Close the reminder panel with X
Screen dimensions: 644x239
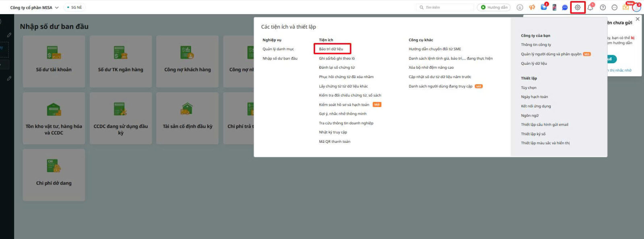pos(638,19)
